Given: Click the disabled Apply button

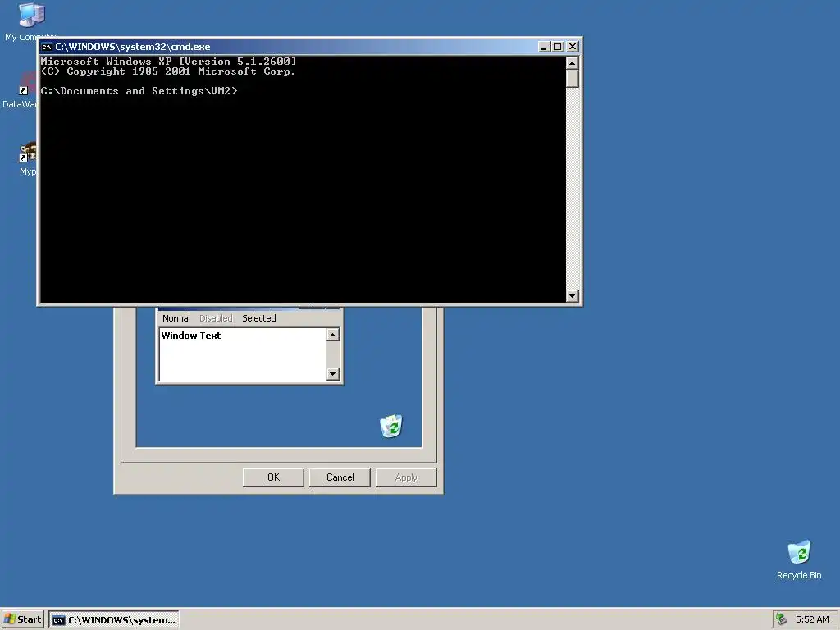Looking at the screenshot, I should pos(406,477).
